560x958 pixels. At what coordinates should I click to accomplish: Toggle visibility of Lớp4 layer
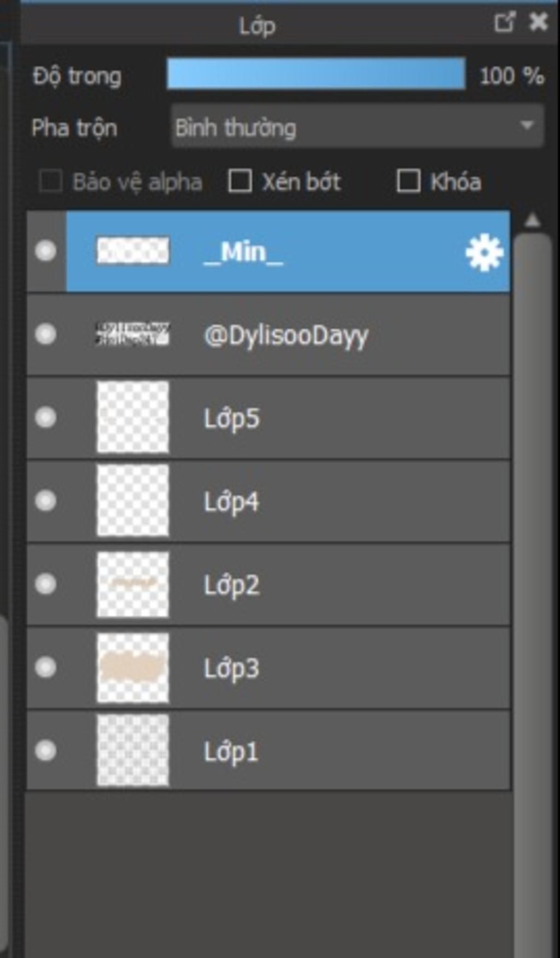45,501
